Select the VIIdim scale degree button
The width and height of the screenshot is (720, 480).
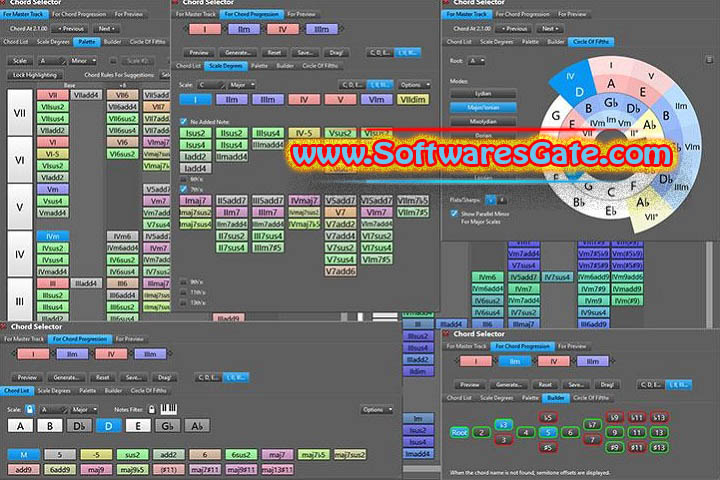pos(413,99)
